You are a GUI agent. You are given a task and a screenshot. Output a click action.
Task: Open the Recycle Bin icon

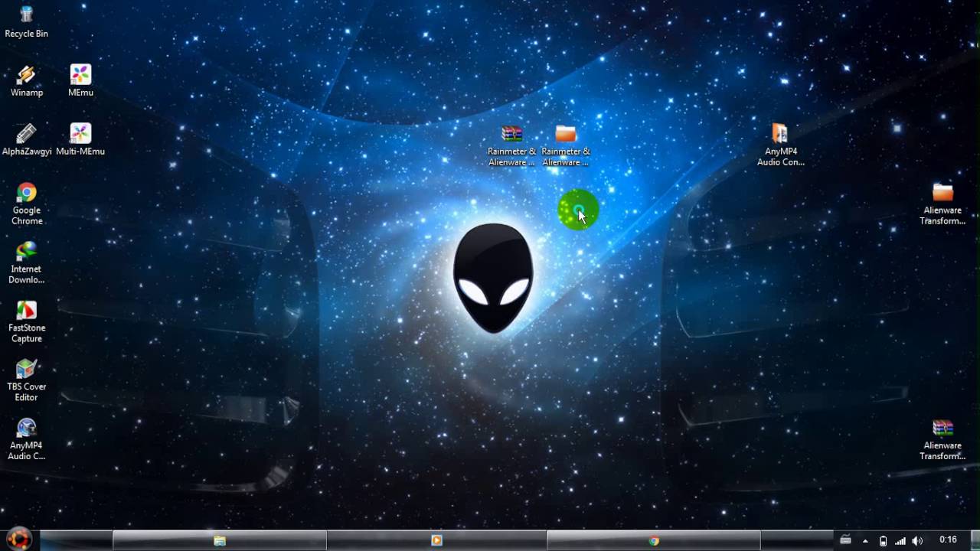point(26,21)
